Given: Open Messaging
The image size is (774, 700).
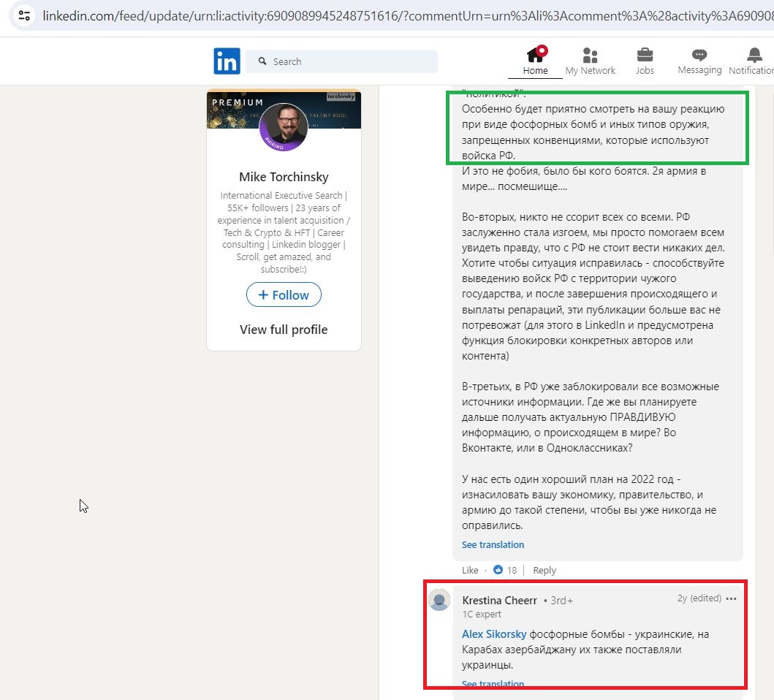Looking at the screenshot, I should click(699, 61).
